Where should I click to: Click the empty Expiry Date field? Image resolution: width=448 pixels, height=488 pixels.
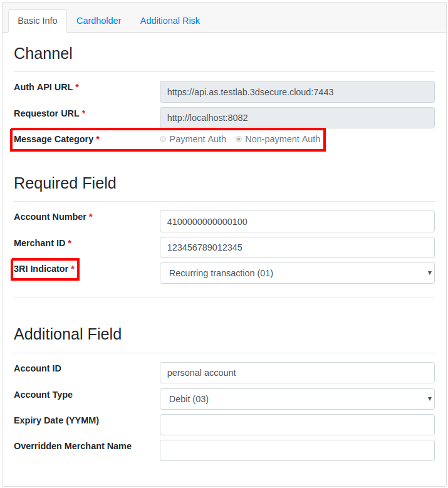pos(297,425)
